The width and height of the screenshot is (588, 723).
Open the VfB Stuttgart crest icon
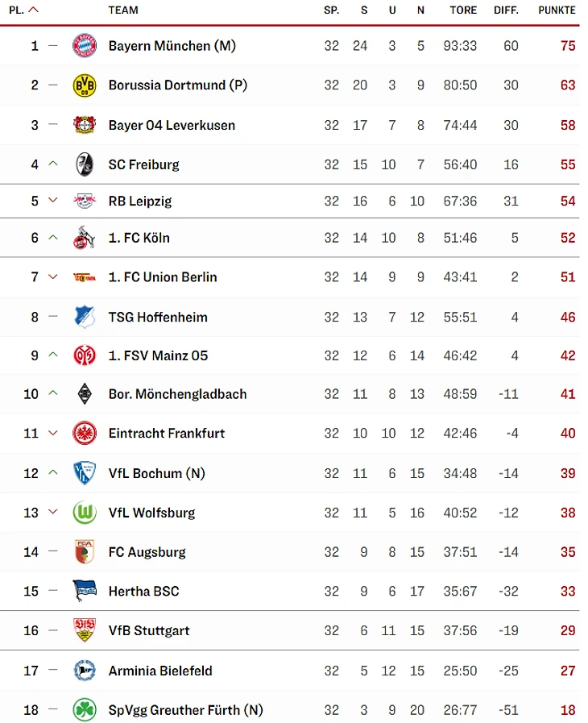coord(84,630)
